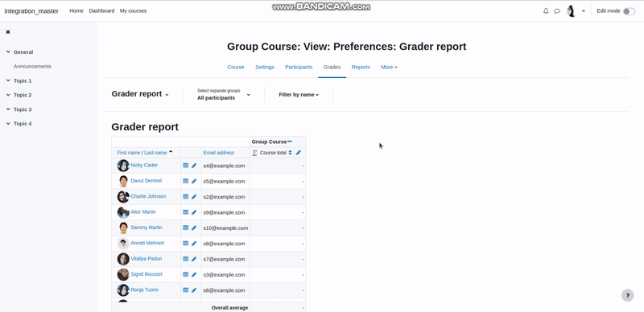This screenshot has height=312, width=644.
Task: Open Filter by name dropdown
Action: 299,95
